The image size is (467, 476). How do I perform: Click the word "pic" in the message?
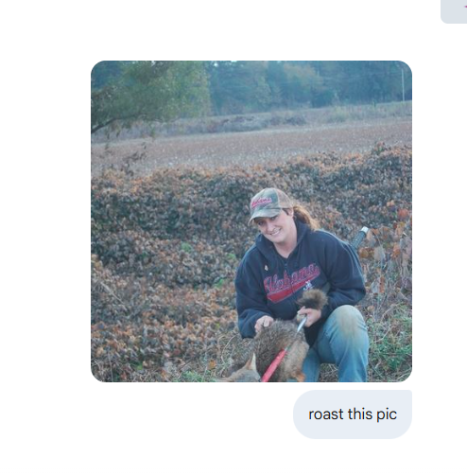pyautogui.click(x=387, y=415)
